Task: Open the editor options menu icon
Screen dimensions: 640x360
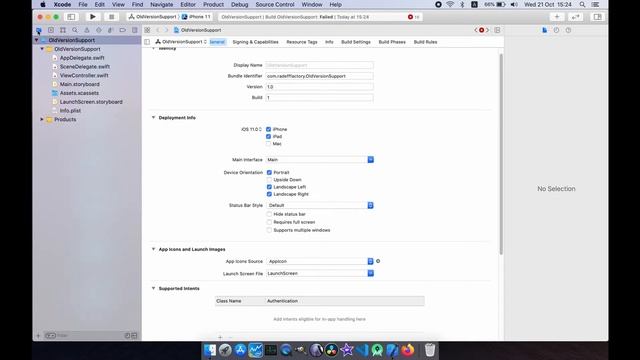Action: click(x=497, y=30)
